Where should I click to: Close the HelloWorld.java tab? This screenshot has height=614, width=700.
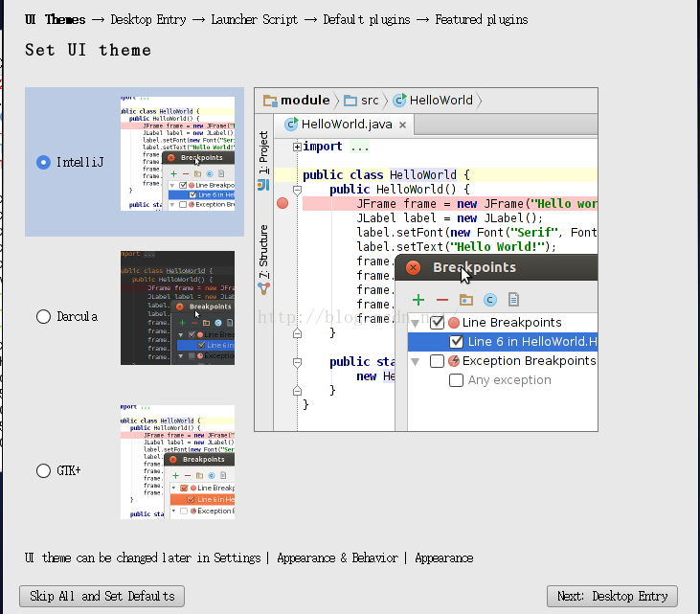point(403,125)
